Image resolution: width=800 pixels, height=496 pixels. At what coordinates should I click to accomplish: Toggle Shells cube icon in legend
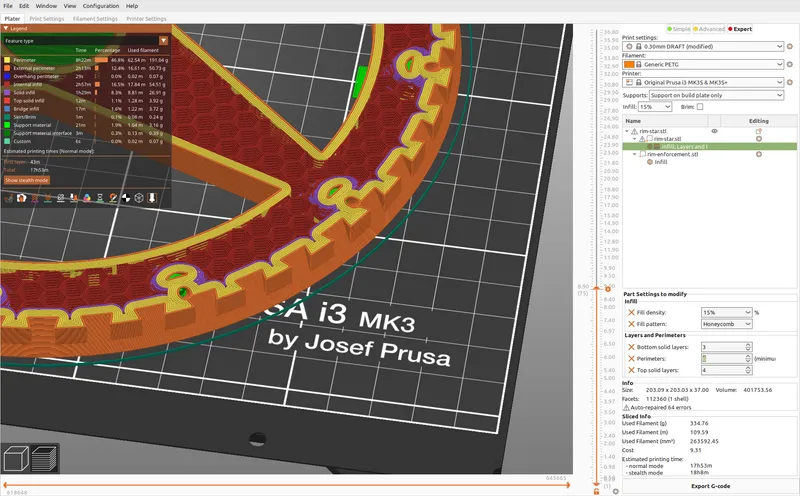(x=139, y=198)
